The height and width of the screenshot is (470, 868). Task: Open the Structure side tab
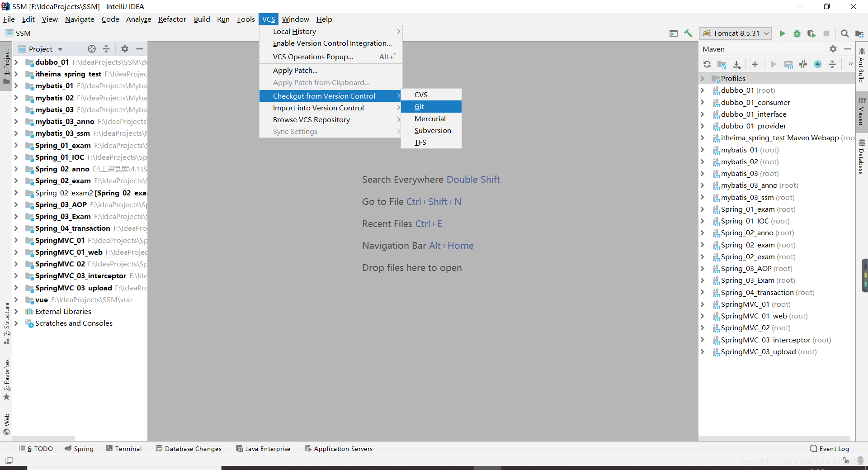coord(6,323)
